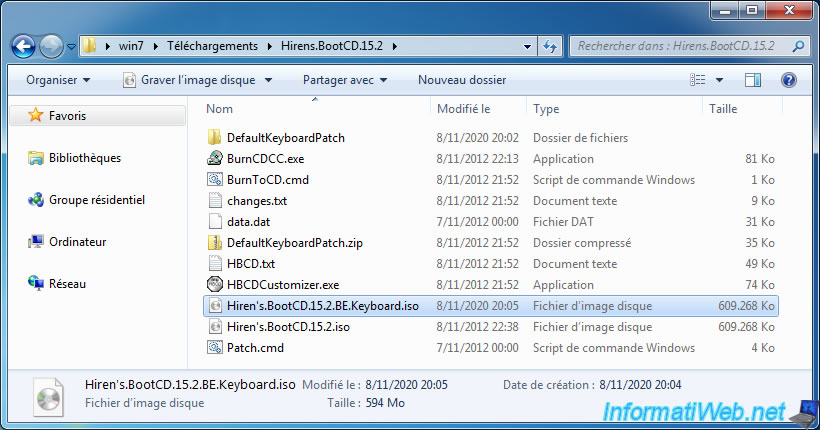Sort by the Modifié le column header
The height and width of the screenshot is (430, 820).
tap(464, 108)
